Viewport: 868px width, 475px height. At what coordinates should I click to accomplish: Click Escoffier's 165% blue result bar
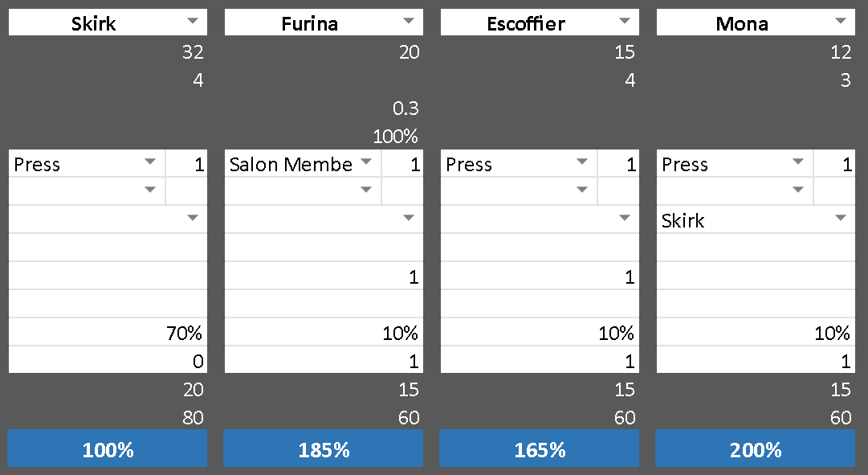pyautogui.click(x=540, y=448)
